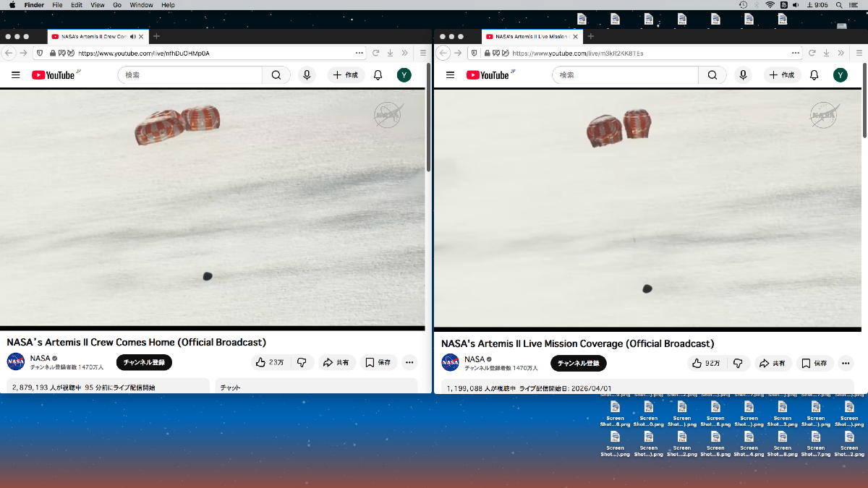
Task: Click shield tracking protection icon, left browser
Action: [39, 53]
